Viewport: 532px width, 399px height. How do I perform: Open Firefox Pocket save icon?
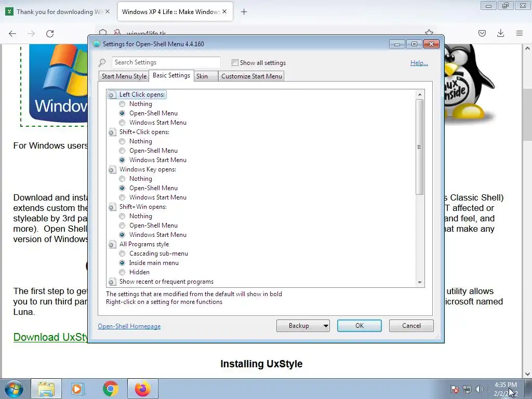(482, 33)
